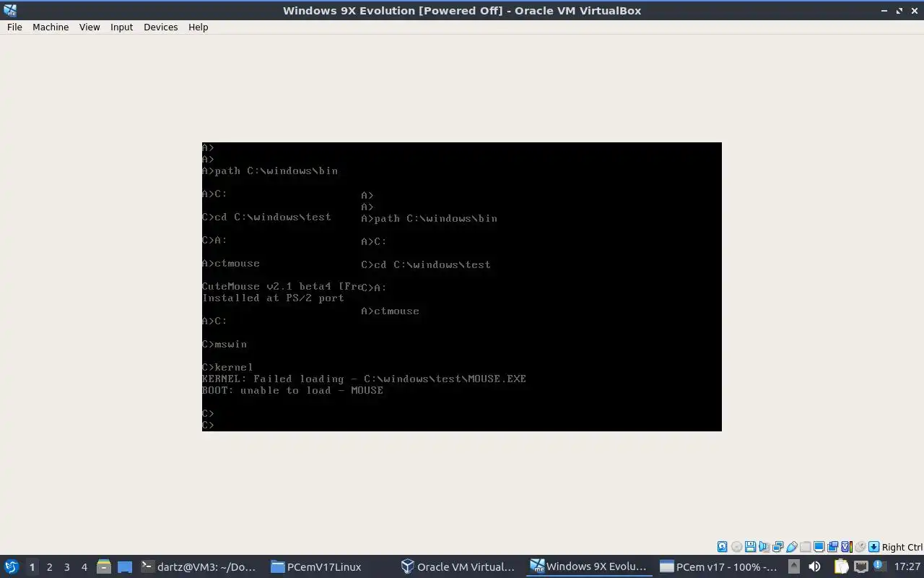Click the mouse integration status icon

(x=860, y=547)
